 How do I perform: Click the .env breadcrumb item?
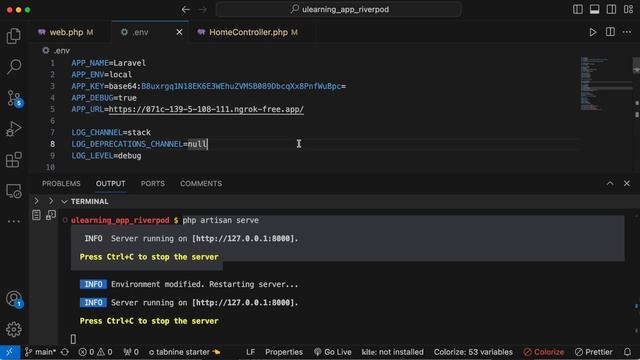point(57,51)
